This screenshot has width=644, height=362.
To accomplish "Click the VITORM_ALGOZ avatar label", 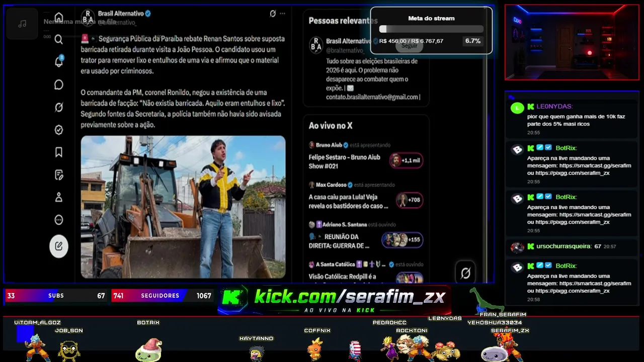I will [x=37, y=322].
